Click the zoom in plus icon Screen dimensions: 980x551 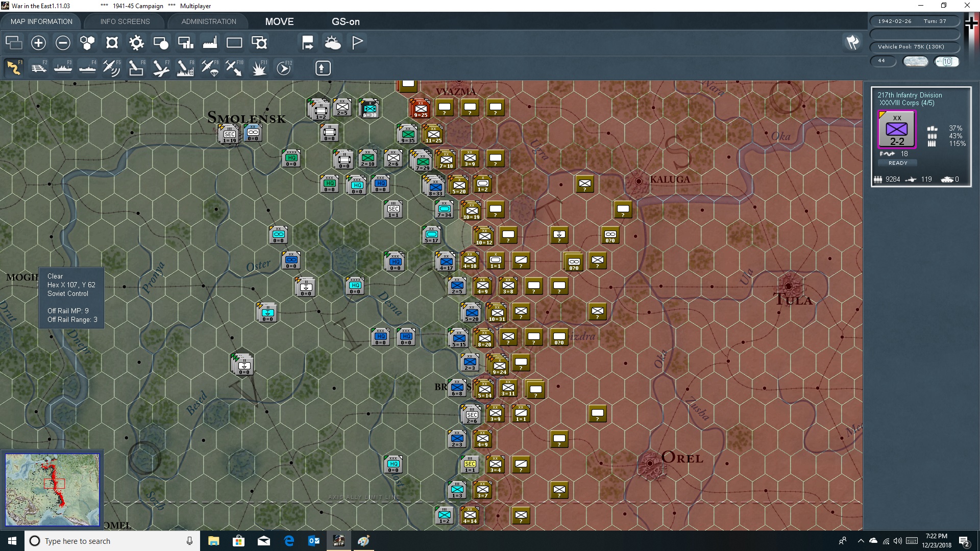[x=38, y=43]
